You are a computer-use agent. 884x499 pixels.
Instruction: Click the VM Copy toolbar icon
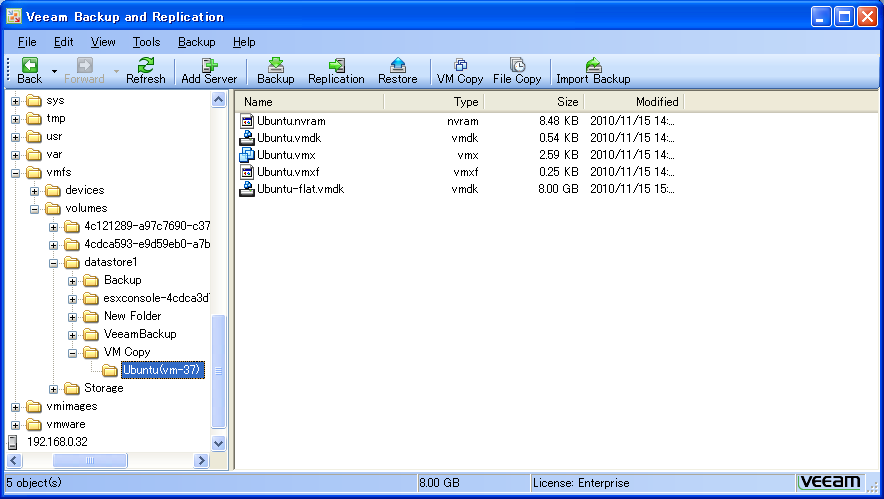pyautogui.click(x=460, y=65)
